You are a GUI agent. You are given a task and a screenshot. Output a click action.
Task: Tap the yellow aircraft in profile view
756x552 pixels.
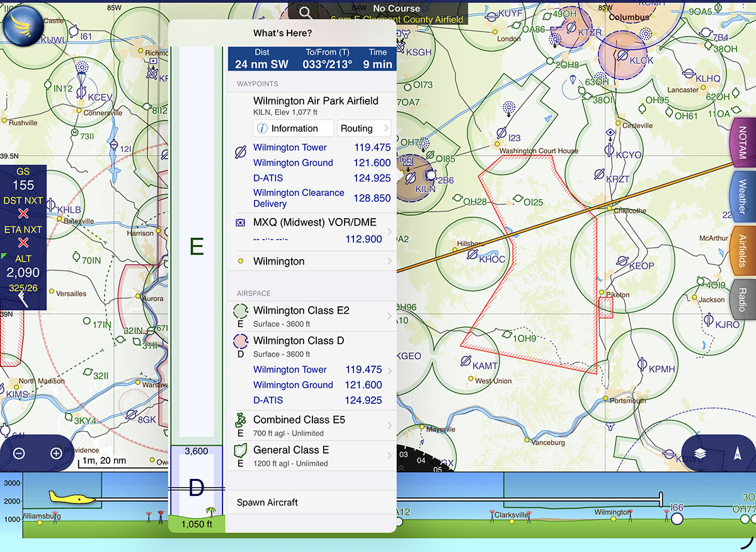[x=72, y=498]
